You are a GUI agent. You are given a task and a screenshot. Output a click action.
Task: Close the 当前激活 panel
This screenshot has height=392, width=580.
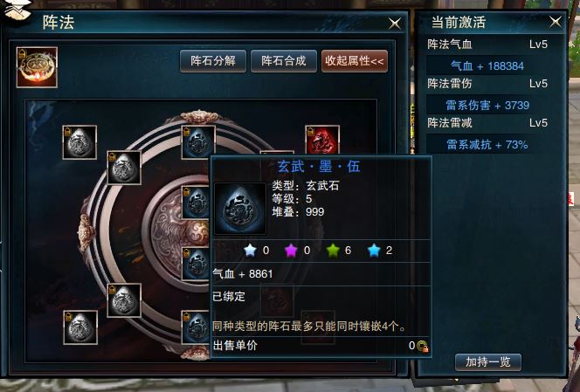coord(556,22)
